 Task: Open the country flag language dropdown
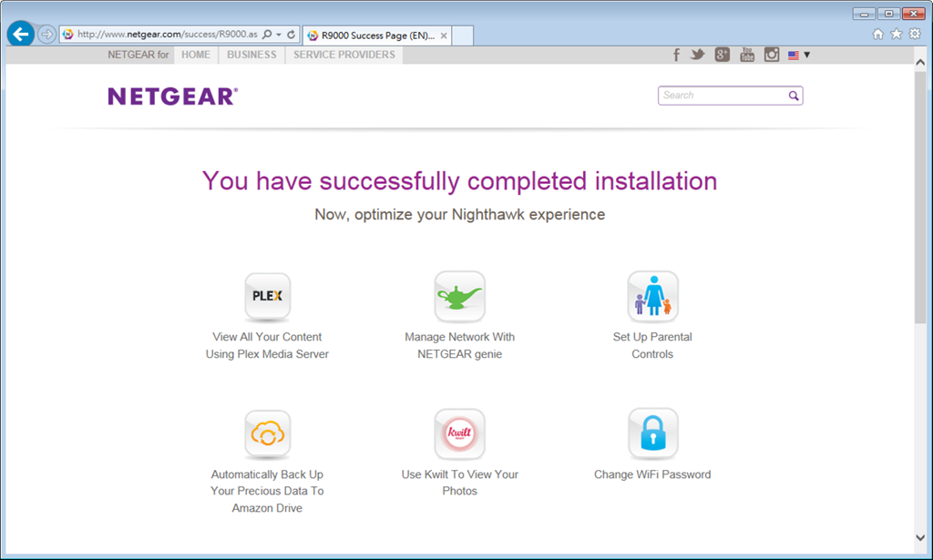pyautogui.click(x=799, y=55)
